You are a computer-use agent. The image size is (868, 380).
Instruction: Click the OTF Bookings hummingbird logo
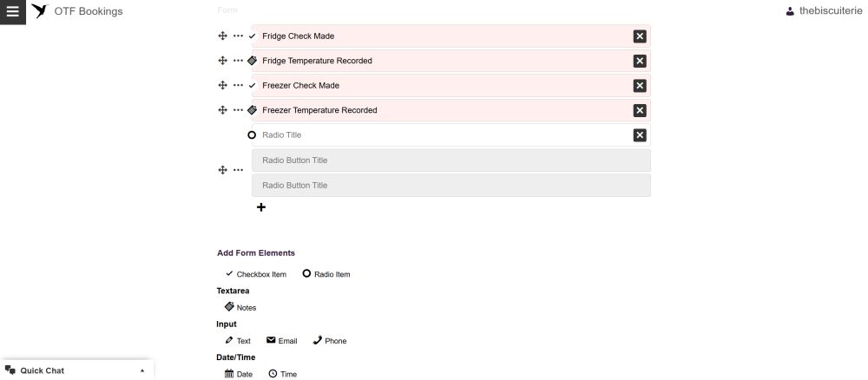coord(40,11)
